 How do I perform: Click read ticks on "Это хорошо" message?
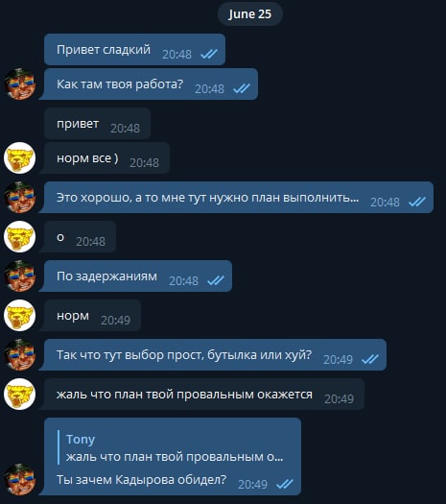tap(417, 202)
